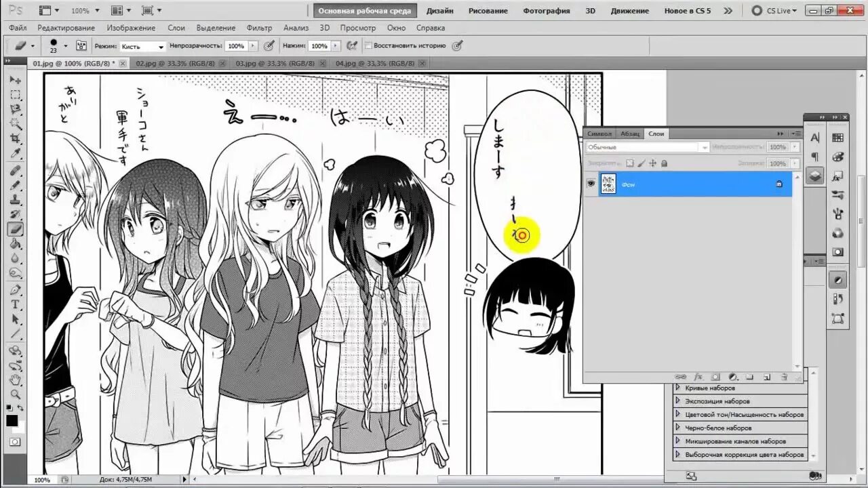Expand Кривые наборов presets
Screen dimensions: 868x488
tap(677, 388)
